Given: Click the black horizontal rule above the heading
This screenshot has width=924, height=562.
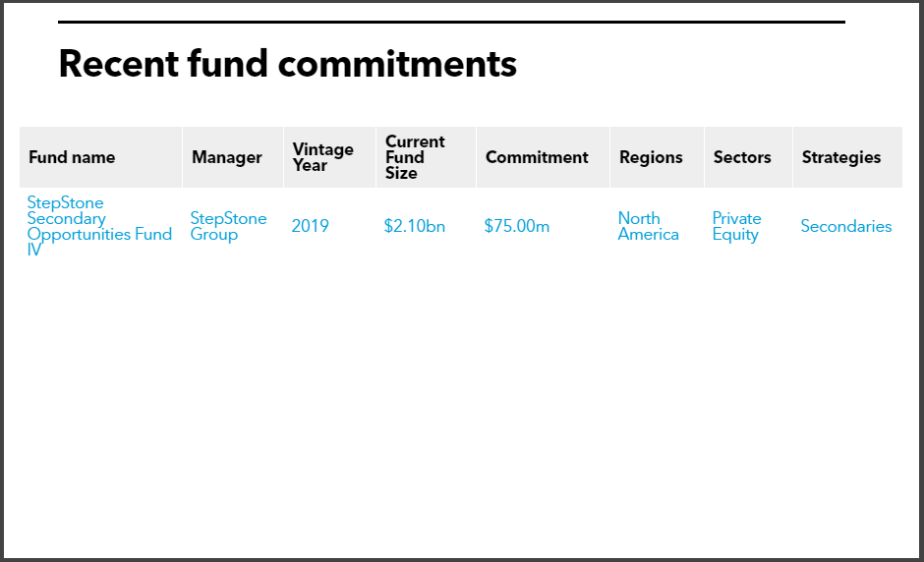Looking at the screenshot, I should coord(451,22).
